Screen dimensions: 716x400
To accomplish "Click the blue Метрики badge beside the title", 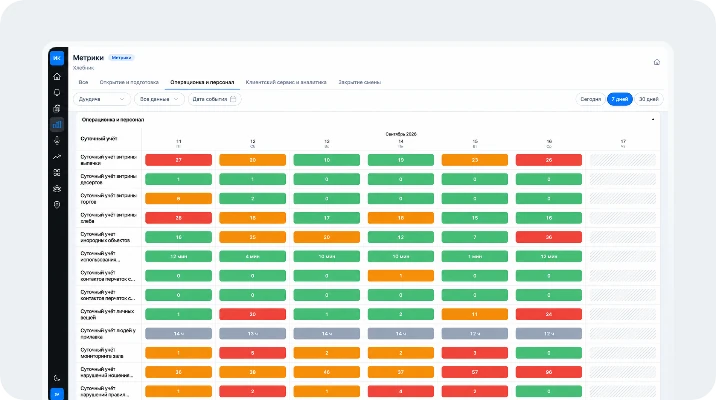I will point(121,58).
